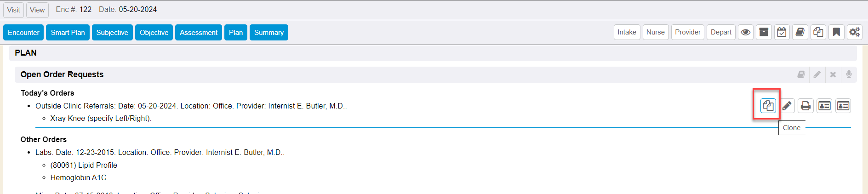Clone today's Outside Clinic Referrals order
868x194 pixels.
click(x=768, y=106)
